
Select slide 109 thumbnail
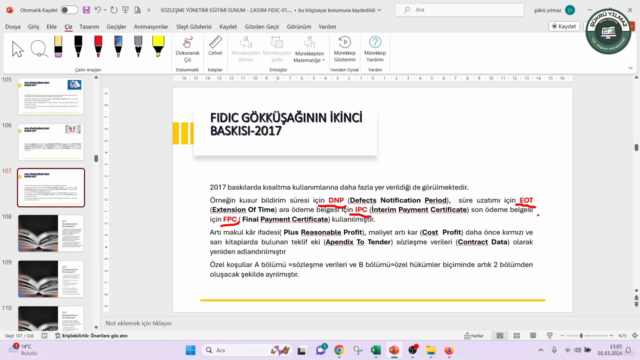[x=51, y=279]
